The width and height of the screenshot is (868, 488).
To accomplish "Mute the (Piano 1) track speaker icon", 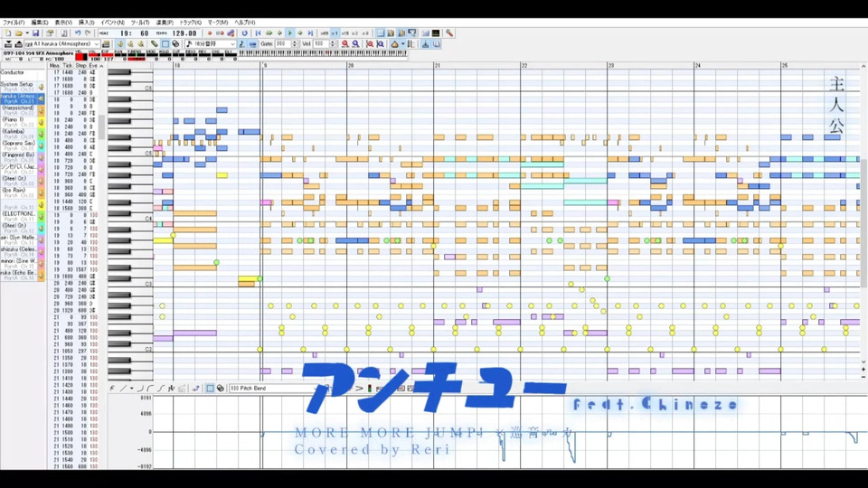I will click(x=41, y=122).
